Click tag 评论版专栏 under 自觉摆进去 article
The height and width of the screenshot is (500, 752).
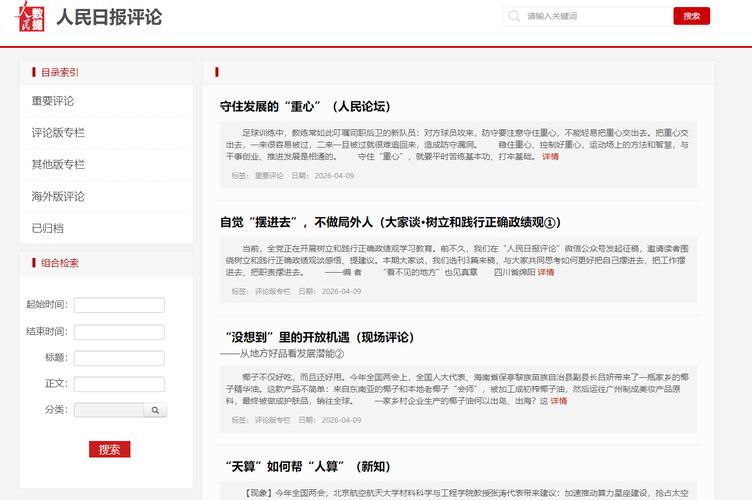coord(272,291)
